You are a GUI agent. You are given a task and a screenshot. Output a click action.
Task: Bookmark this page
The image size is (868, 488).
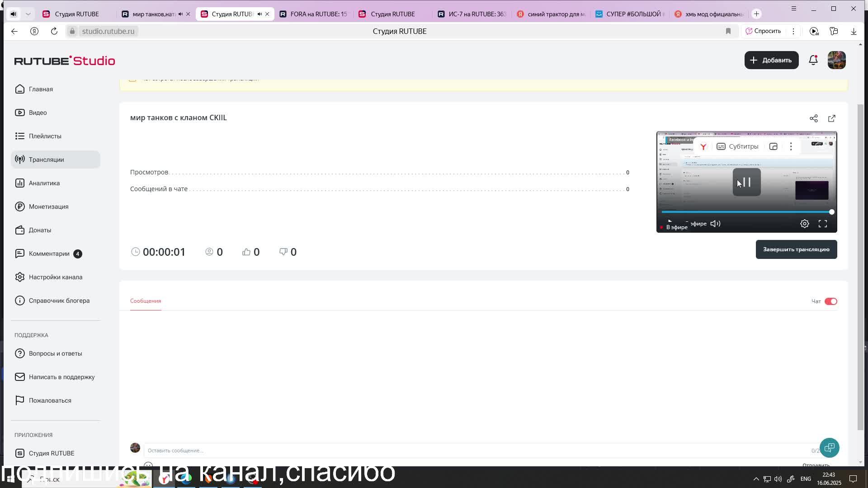coord(728,31)
